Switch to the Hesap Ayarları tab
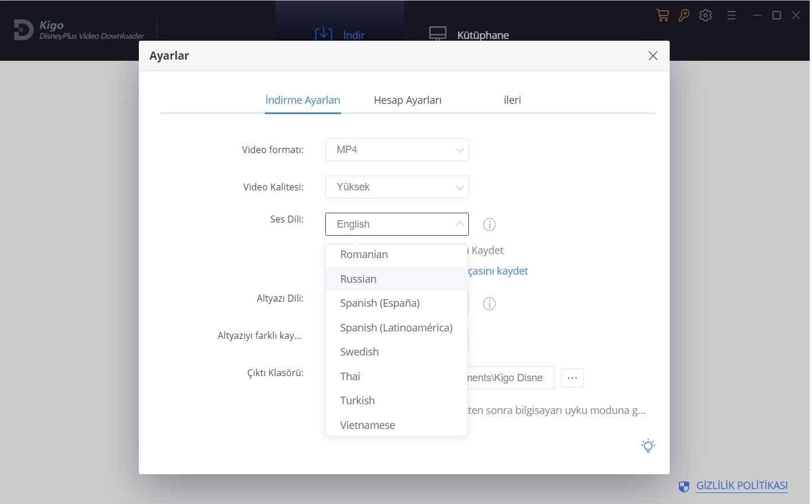This screenshot has height=504, width=812. pos(407,100)
